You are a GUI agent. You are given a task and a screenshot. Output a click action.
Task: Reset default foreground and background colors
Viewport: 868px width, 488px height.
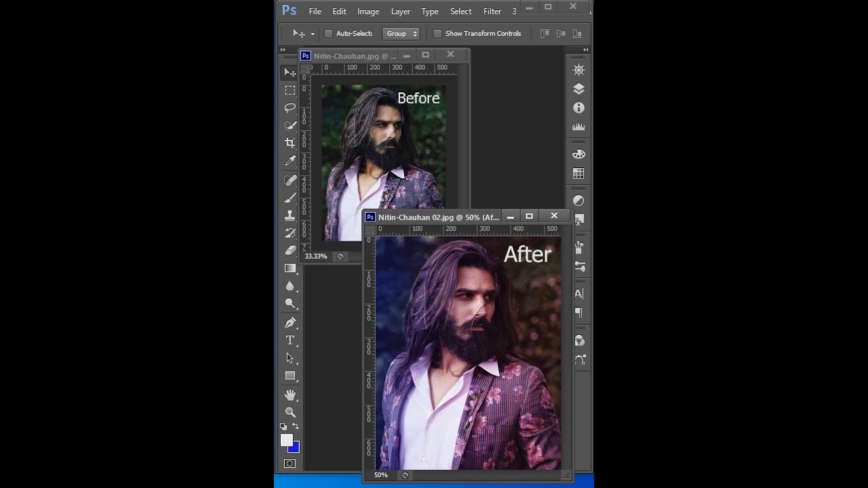pyautogui.click(x=283, y=427)
